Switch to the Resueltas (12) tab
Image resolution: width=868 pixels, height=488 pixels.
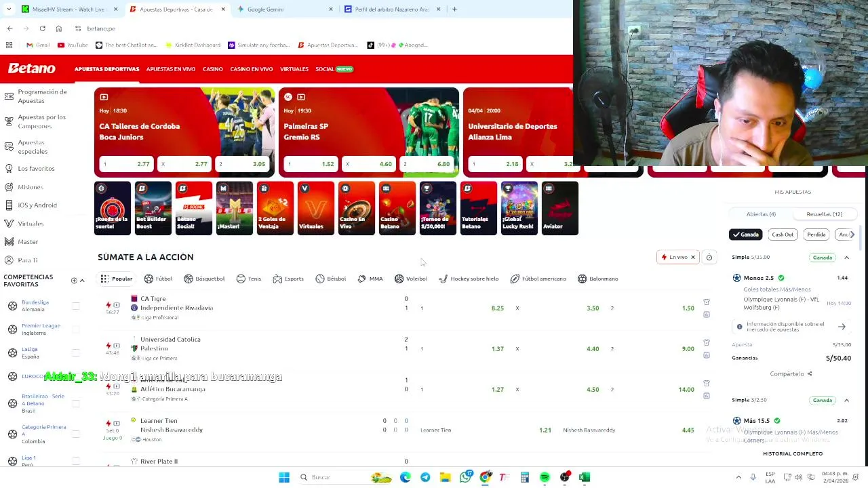pos(824,214)
